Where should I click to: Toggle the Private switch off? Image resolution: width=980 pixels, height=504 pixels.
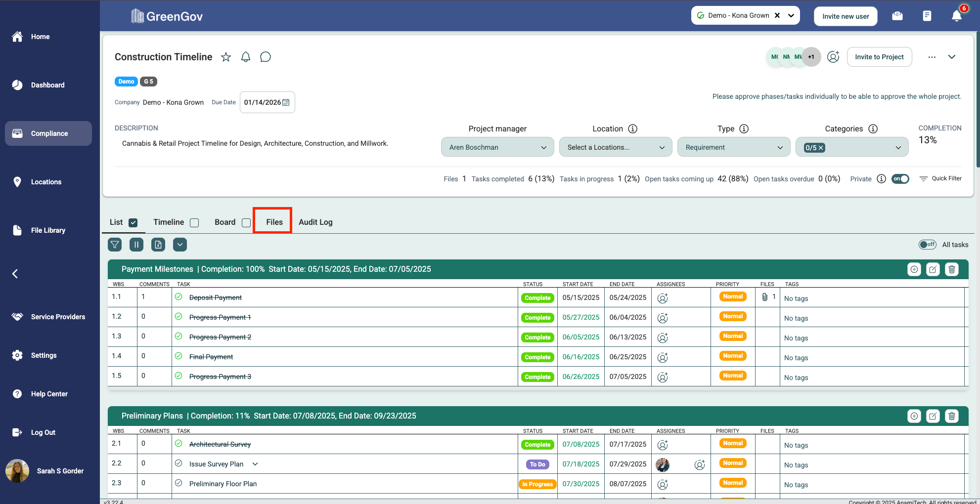tap(900, 179)
